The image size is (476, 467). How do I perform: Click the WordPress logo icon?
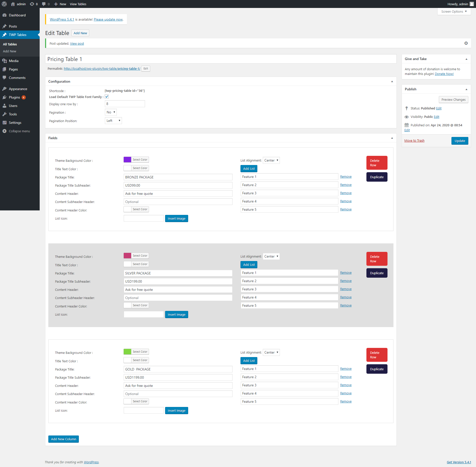coord(4,4)
